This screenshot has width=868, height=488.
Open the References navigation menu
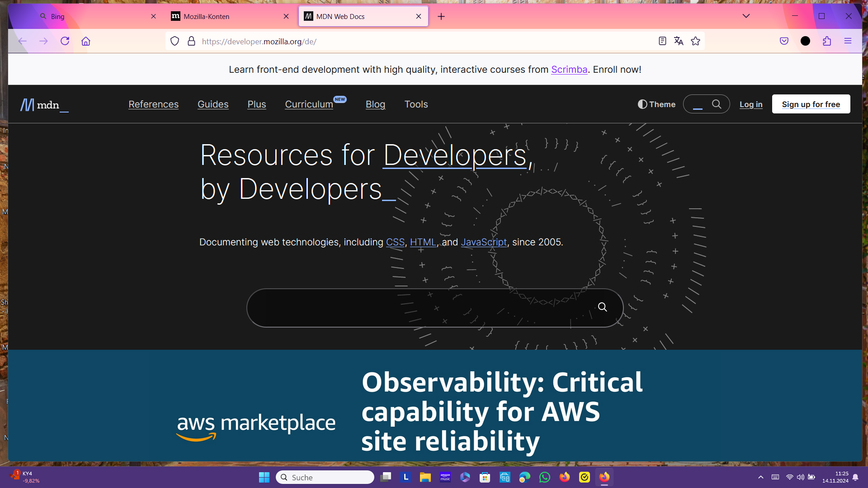point(153,104)
